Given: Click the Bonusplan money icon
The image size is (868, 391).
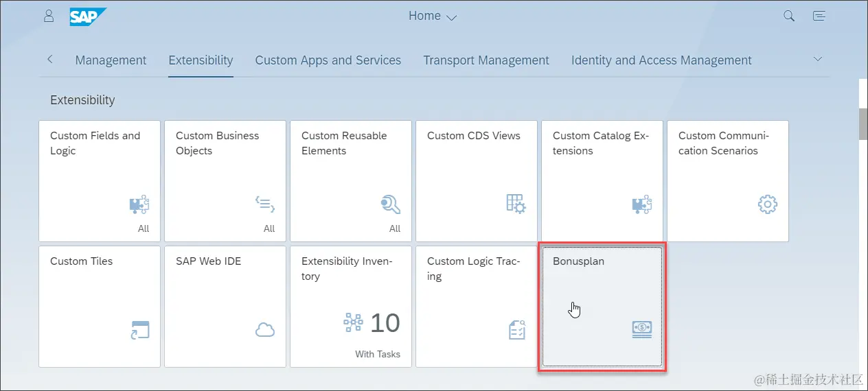Looking at the screenshot, I should pyautogui.click(x=641, y=329).
